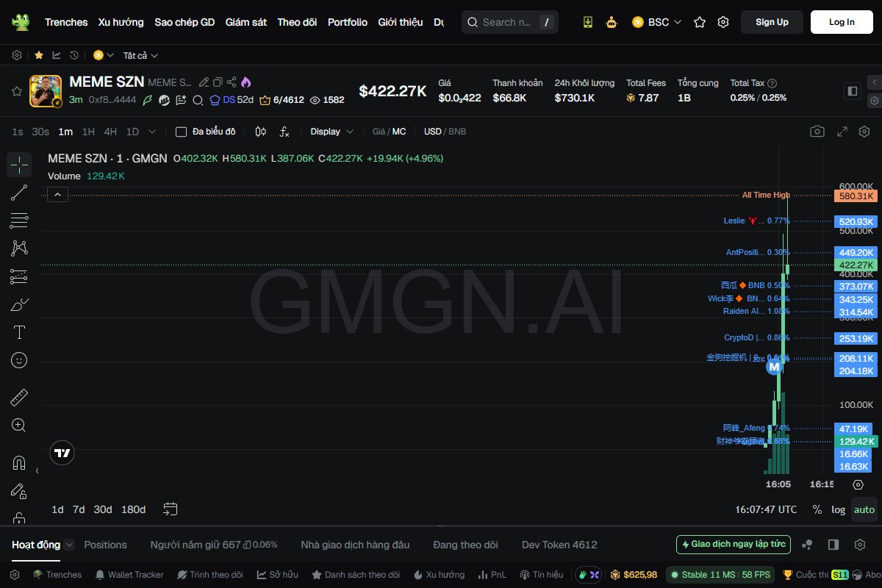The image size is (882, 588).
Task: Open the Fibonacci retracement tools
Action: coord(19,220)
